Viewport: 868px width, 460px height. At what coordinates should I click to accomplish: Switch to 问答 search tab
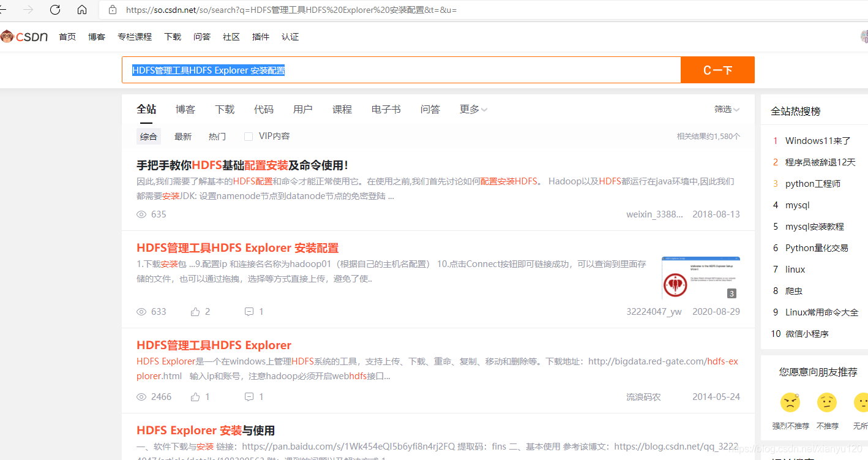pyautogui.click(x=430, y=109)
